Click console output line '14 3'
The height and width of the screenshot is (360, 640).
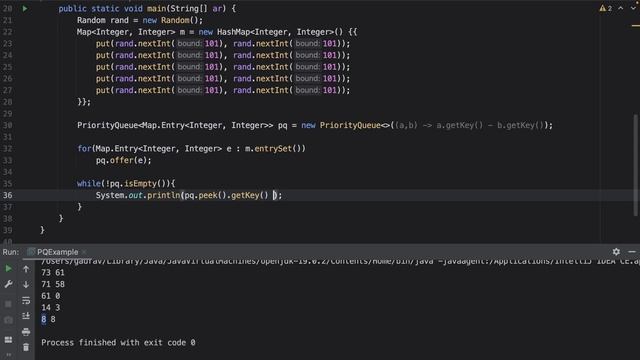coord(51,307)
